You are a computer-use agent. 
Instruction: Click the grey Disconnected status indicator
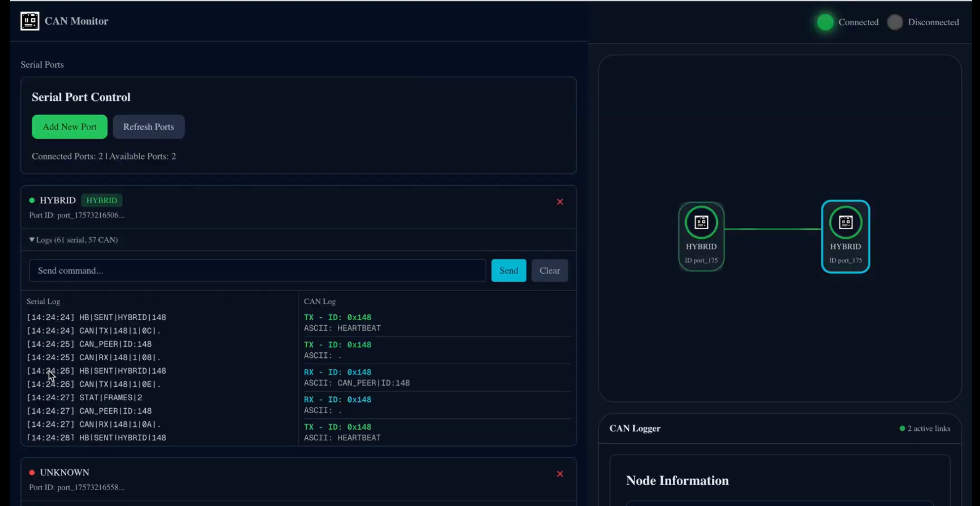pyautogui.click(x=895, y=22)
